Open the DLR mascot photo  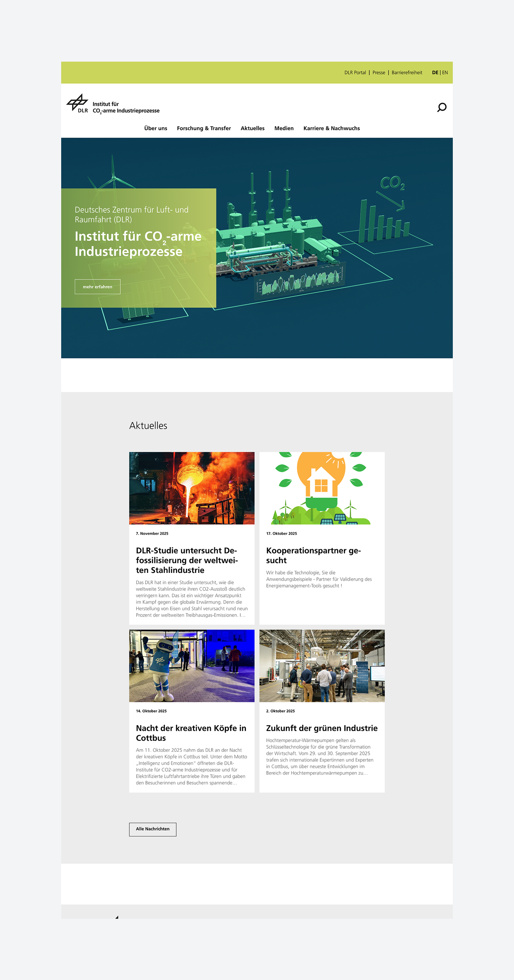(192, 666)
